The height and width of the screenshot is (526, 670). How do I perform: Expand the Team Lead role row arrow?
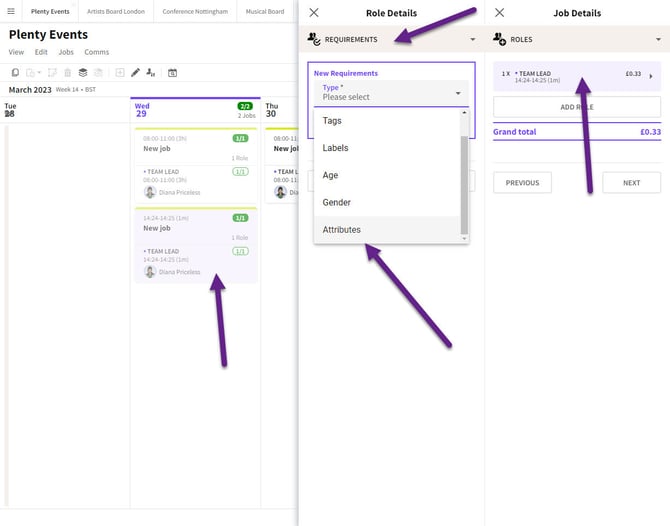tap(651, 76)
